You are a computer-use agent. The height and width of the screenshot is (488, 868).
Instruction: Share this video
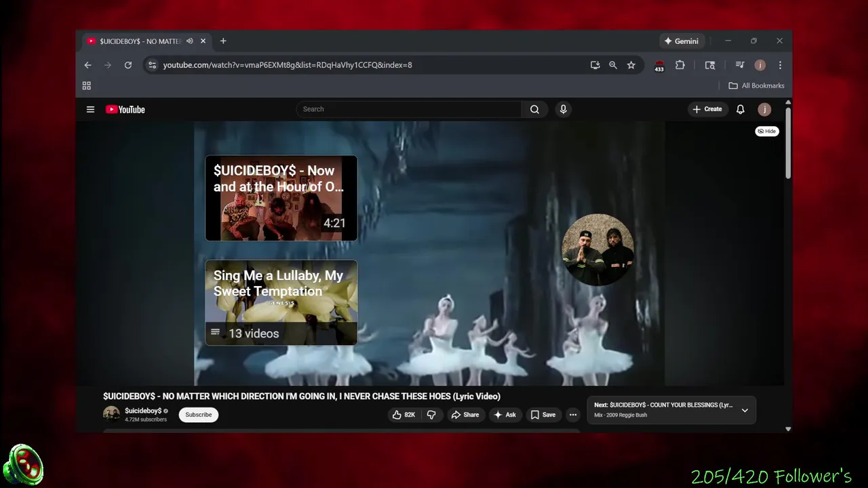tap(465, 415)
